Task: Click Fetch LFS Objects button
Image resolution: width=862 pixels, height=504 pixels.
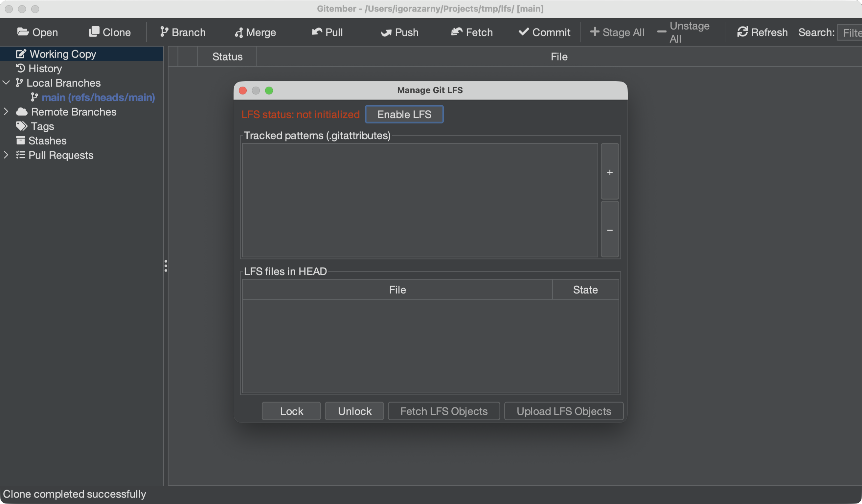Action: (444, 411)
